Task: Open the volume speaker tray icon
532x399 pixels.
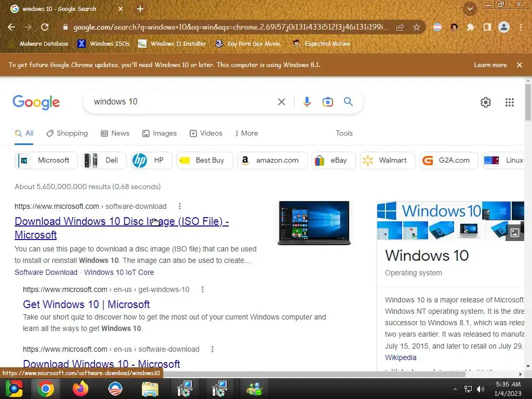Action: coord(481,389)
